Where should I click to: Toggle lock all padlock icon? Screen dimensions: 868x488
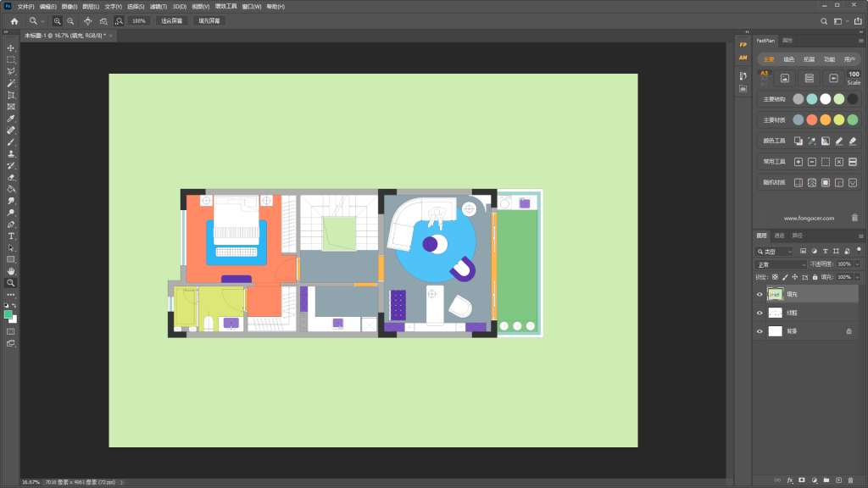pos(815,277)
